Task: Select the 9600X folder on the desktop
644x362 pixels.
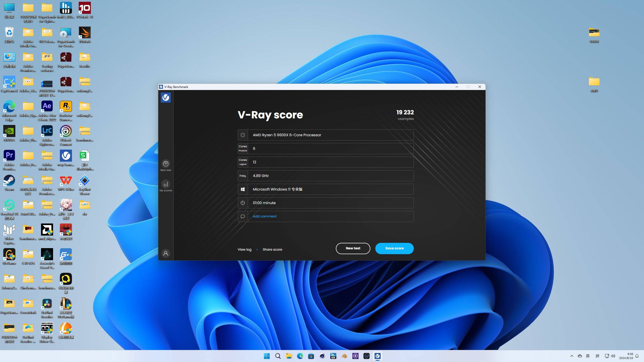Action: coord(594,35)
